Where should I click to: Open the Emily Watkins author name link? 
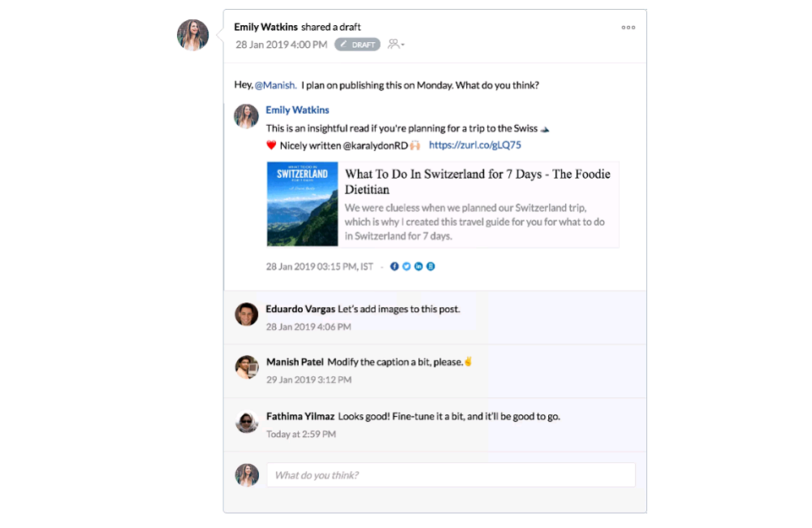pyautogui.click(x=297, y=110)
